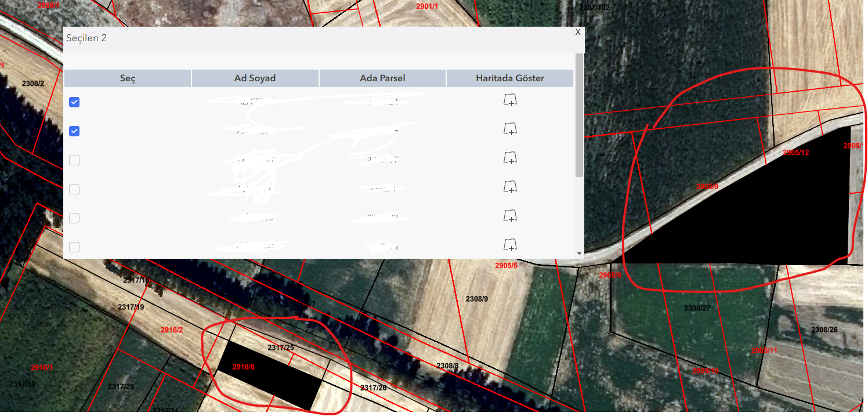The image size is (868, 416).
Task: Click Haritada Göster icon on second row
Action: pos(509,129)
